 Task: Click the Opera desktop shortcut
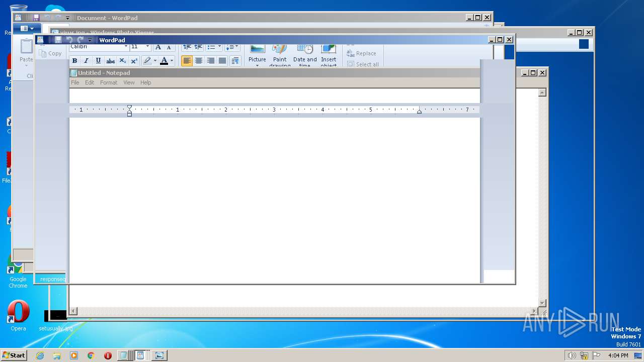pos(18,316)
